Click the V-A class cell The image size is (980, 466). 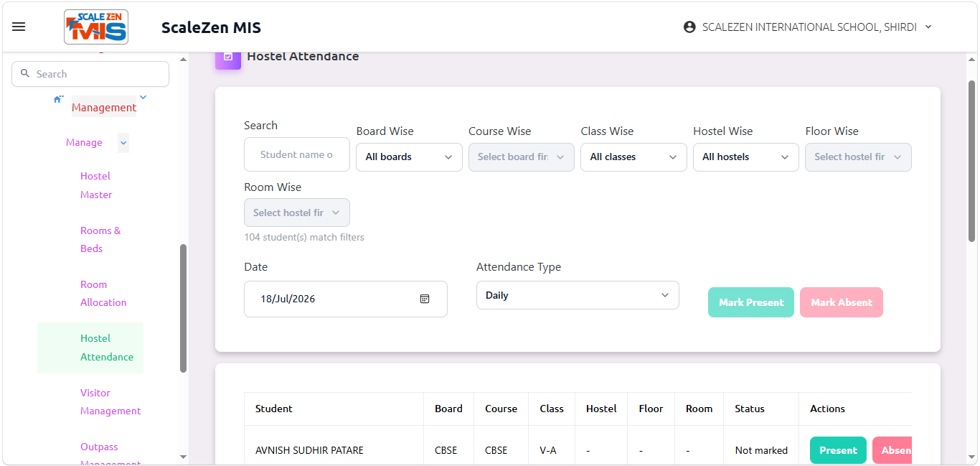pos(548,450)
